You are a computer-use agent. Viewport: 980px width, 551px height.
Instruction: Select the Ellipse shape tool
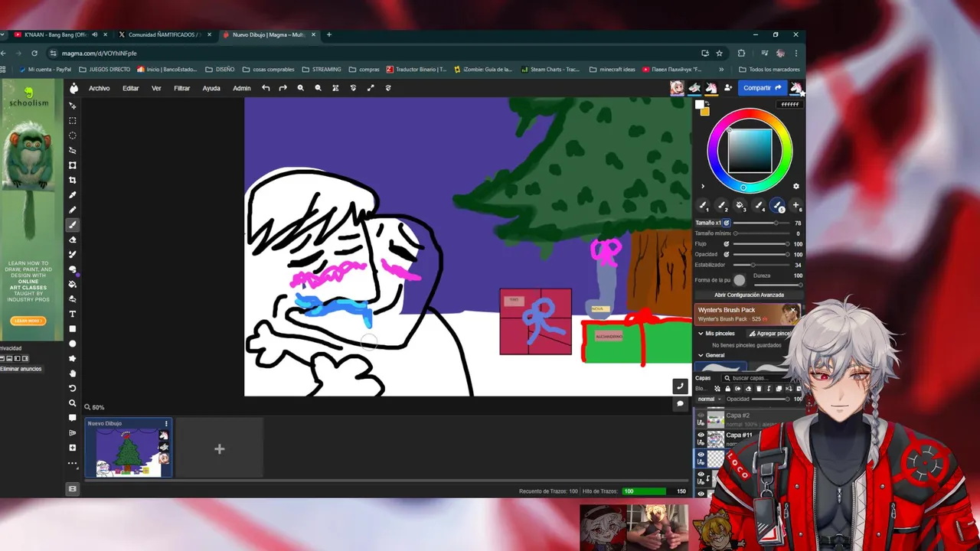73,344
